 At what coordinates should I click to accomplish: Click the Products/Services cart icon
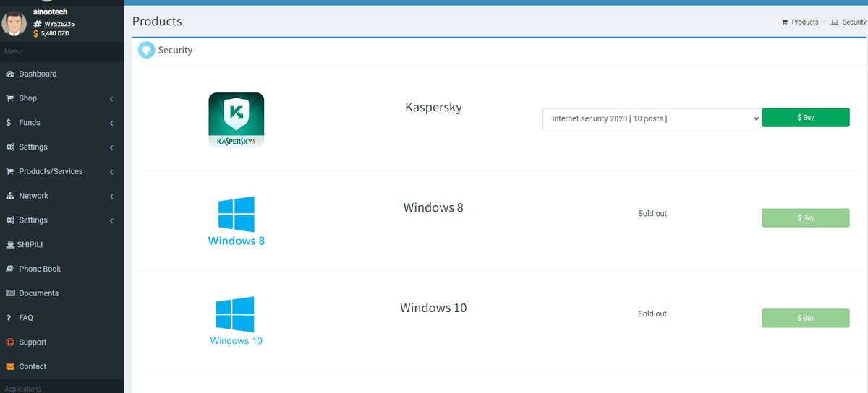(x=10, y=171)
